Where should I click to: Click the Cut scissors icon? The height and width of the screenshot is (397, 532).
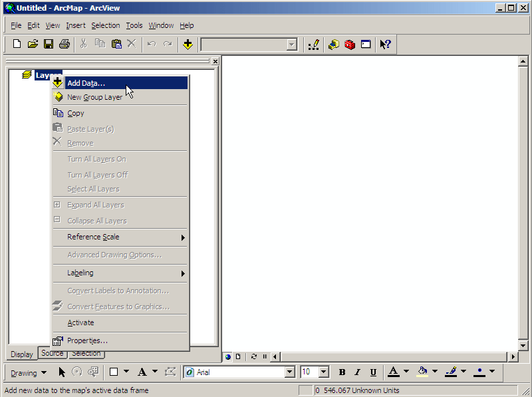point(84,44)
